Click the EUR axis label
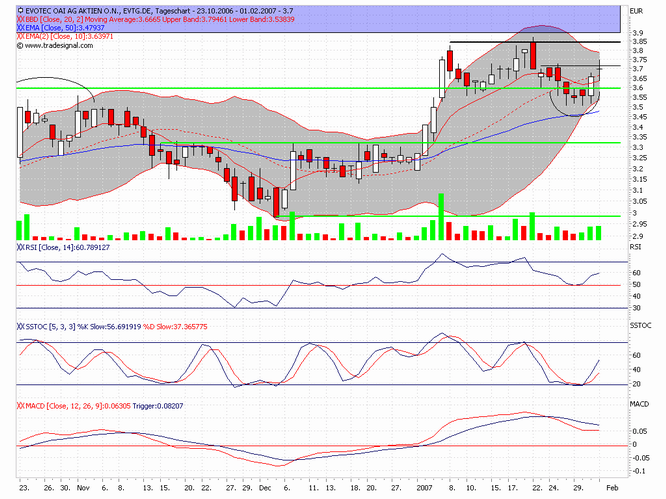The image size is (666, 499). (636, 11)
